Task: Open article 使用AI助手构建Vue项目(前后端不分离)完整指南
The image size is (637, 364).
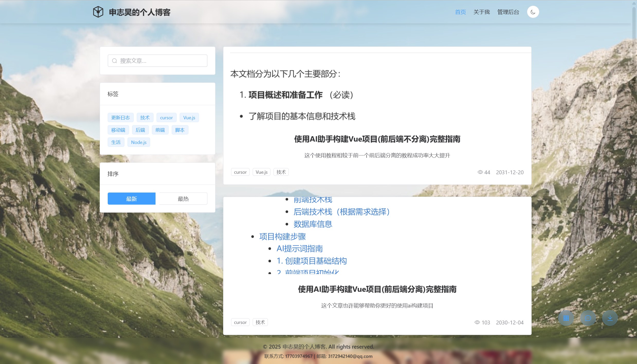Action: [377, 139]
